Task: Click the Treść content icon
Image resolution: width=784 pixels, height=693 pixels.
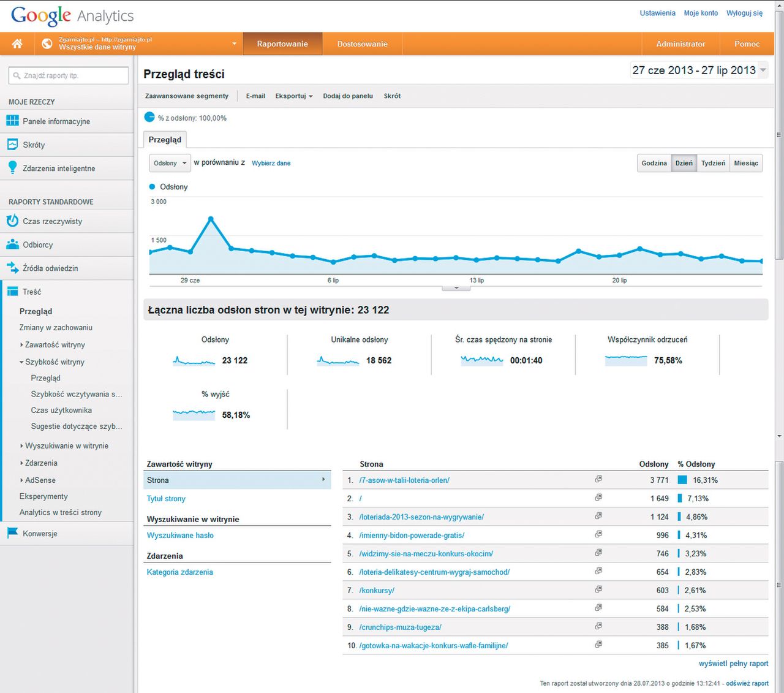Action: point(12,292)
